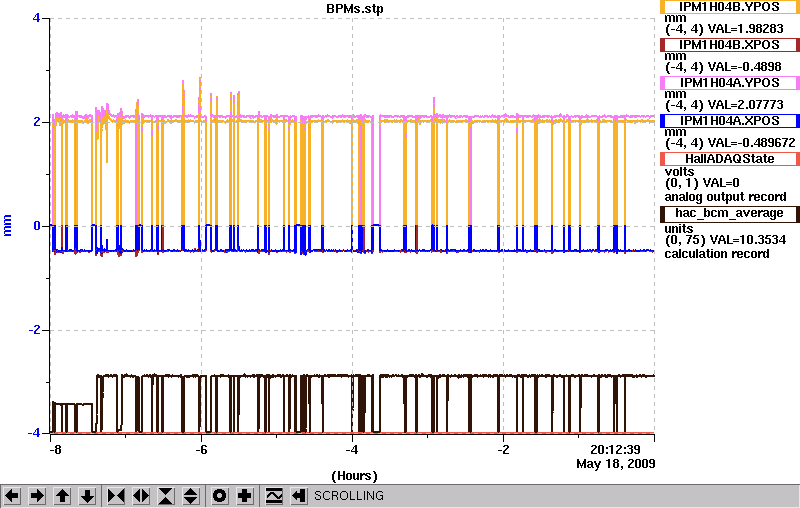Select the IPM1H04B.YPOS curve legend
The image size is (800, 508).
(x=730, y=7)
